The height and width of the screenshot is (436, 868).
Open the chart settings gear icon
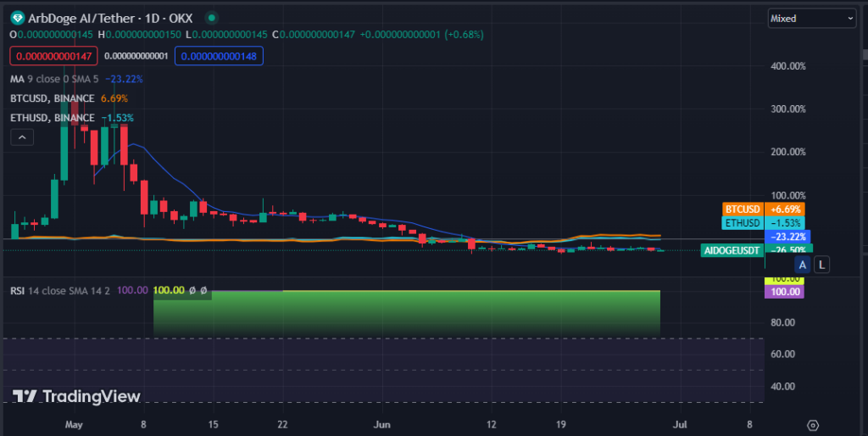[813, 425]
